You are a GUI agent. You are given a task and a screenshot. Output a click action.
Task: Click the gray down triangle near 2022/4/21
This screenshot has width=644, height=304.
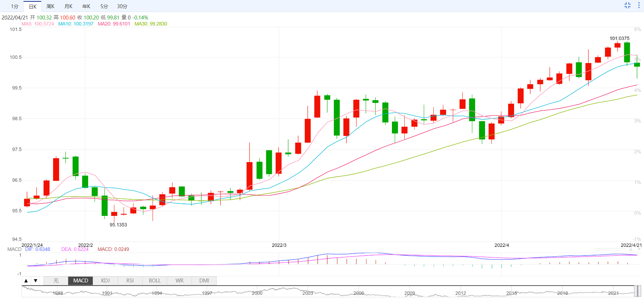tap(639, 249)
